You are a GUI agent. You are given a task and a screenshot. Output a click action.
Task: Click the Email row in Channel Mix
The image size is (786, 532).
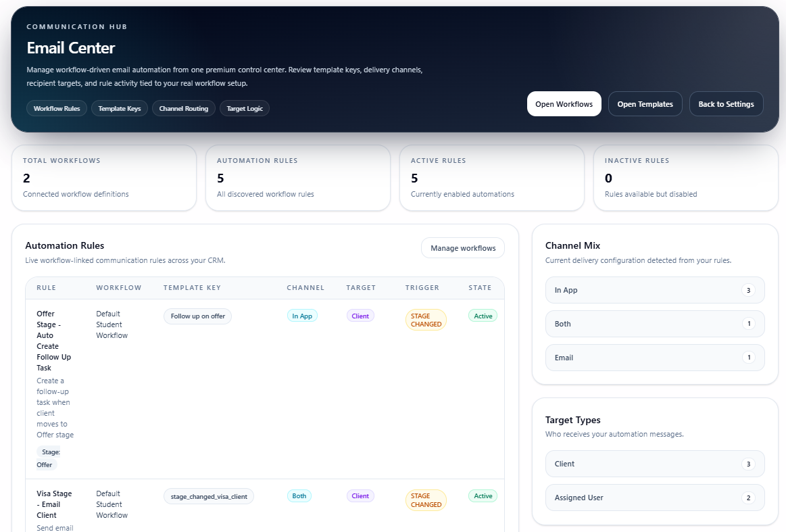(x=655, y=358)
